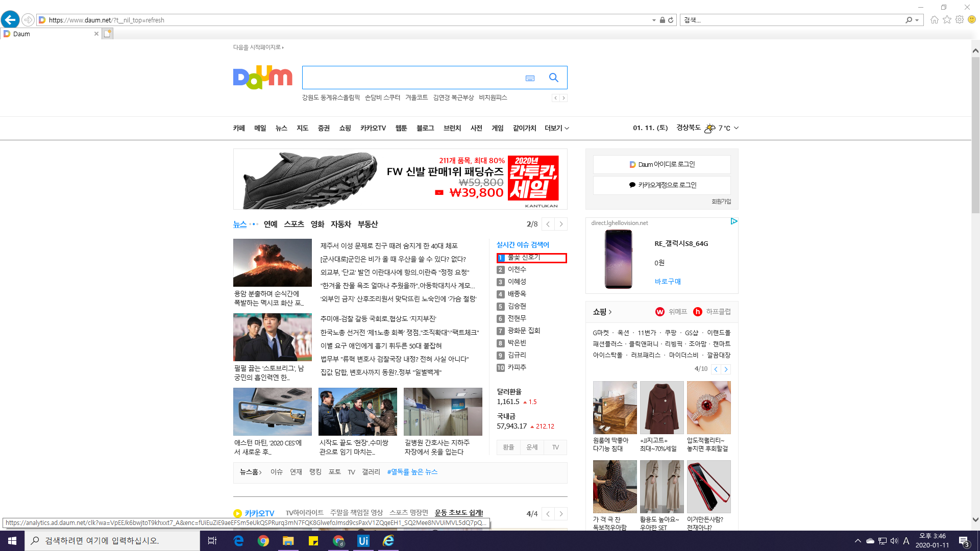The width and height of the screenshot is (980, 551).
Task: Select the 스포츠 news tab
Action: coord(293,224)
